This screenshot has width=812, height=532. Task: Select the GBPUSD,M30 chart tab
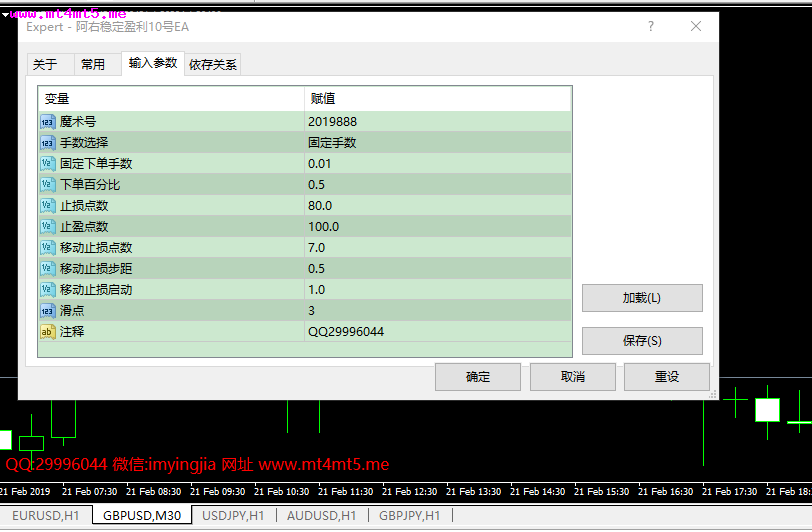pos(142,516)
